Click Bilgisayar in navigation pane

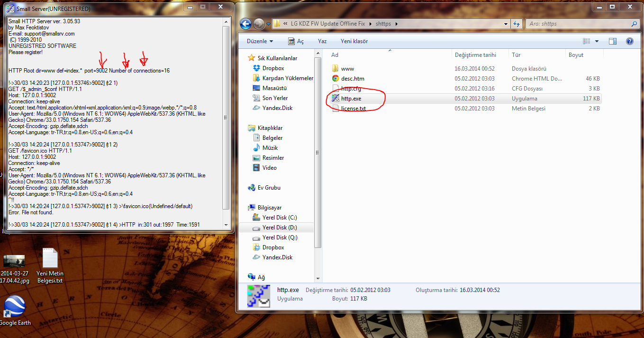point(269,208)
